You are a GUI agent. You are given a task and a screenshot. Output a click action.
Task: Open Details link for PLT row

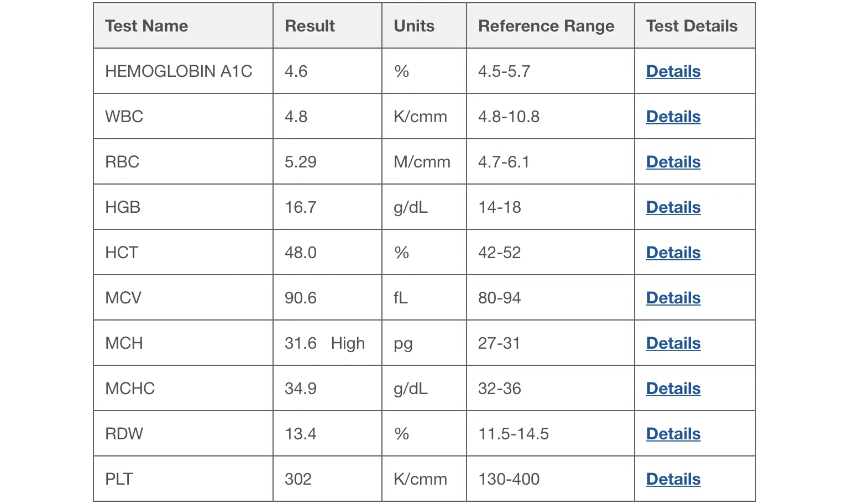pyautogui.click(x=673, y=479)
